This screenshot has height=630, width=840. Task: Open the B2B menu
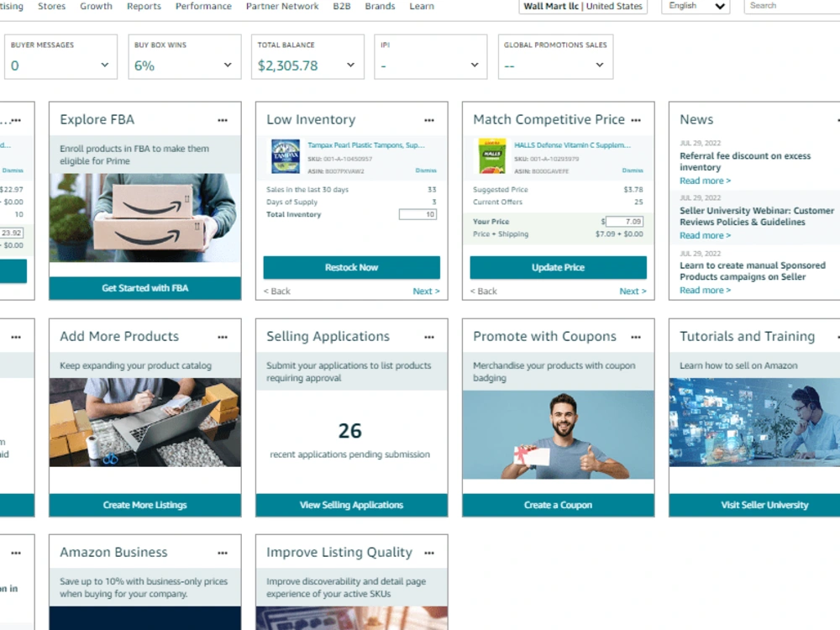[342, 6]
